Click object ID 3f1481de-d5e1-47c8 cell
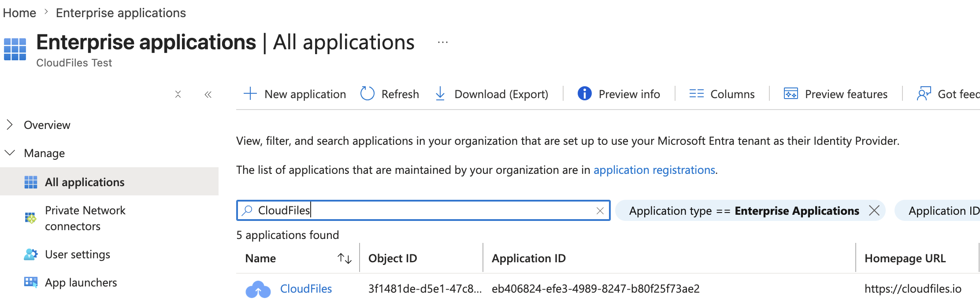Image resolution: width=980 pixels, height=301 pixels. [425, 289]
